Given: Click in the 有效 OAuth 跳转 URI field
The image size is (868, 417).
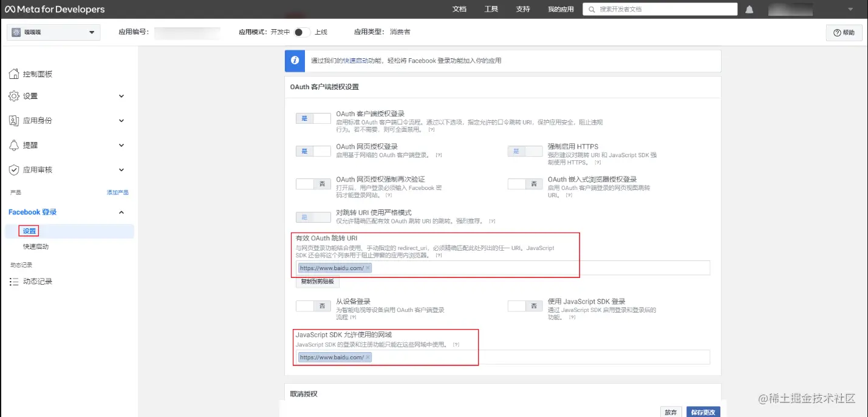Looking at the screenshot, I should click(x=503, y=268).
